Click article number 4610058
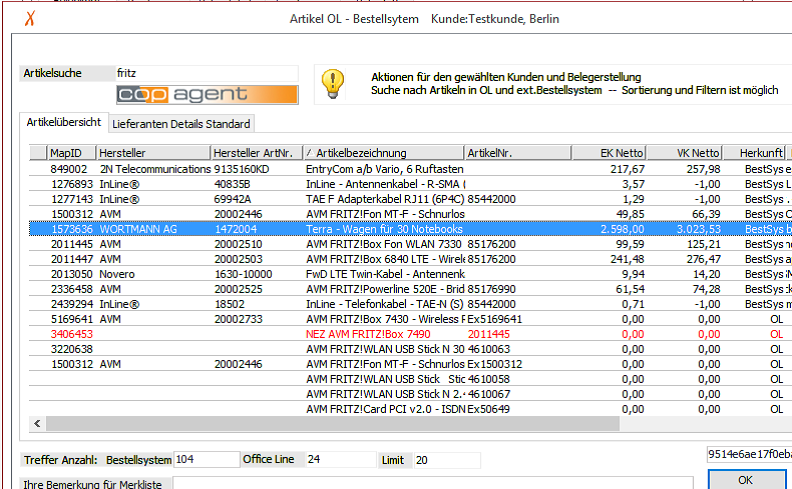The height and width of the screenshot is (489, 792). click(489, 379)
